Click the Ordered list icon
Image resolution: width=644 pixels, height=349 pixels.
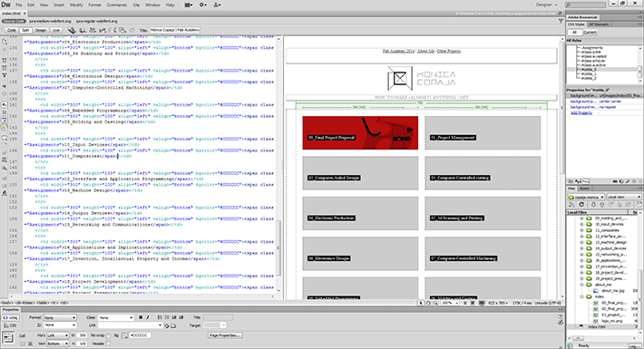[167, 317]
